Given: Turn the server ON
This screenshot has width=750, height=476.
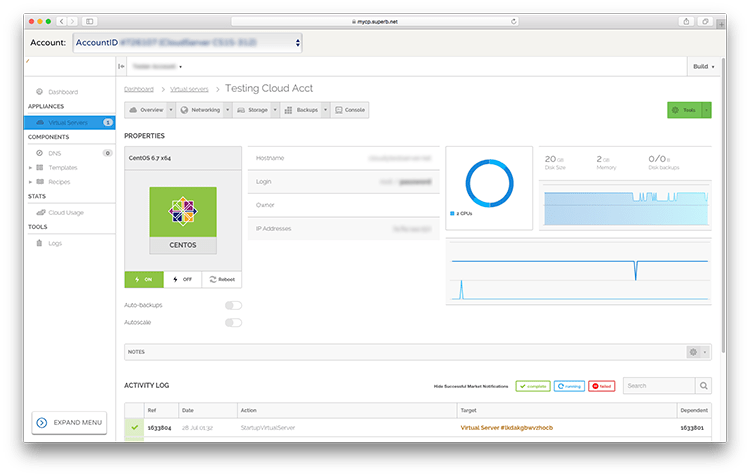Looking at the screenshot, I should tap(144, 279).
